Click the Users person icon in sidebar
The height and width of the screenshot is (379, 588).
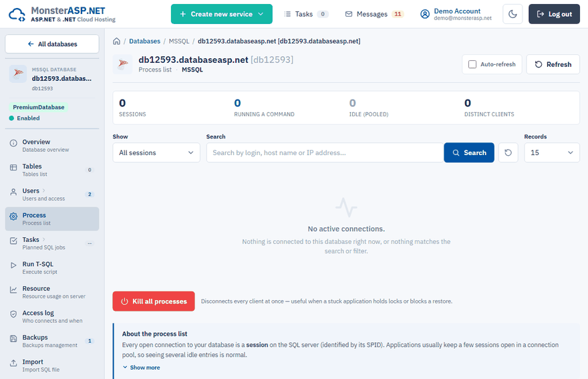coord(13,192)
